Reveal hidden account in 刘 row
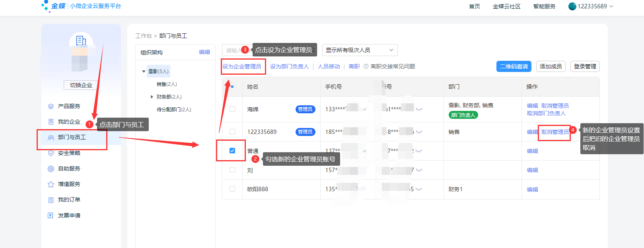Image resolution: width=644 pixels, height=248 pixels. tap(418, 170)
